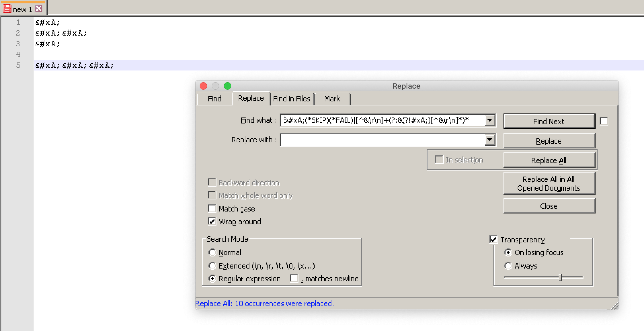Choose Always transparency option
The width and height of the screenshot is (644, 331).
tap(508, 266)
